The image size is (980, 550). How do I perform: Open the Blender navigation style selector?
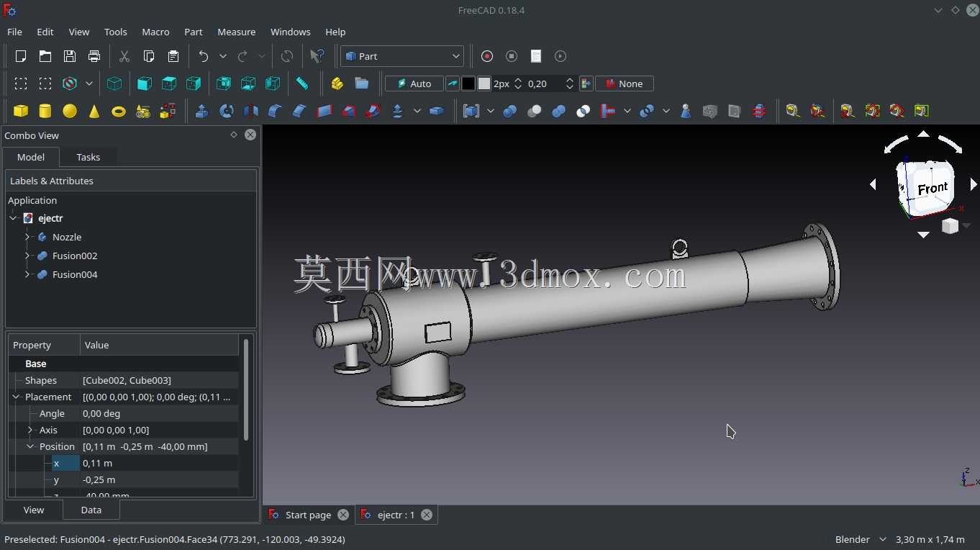click(860, 539)
